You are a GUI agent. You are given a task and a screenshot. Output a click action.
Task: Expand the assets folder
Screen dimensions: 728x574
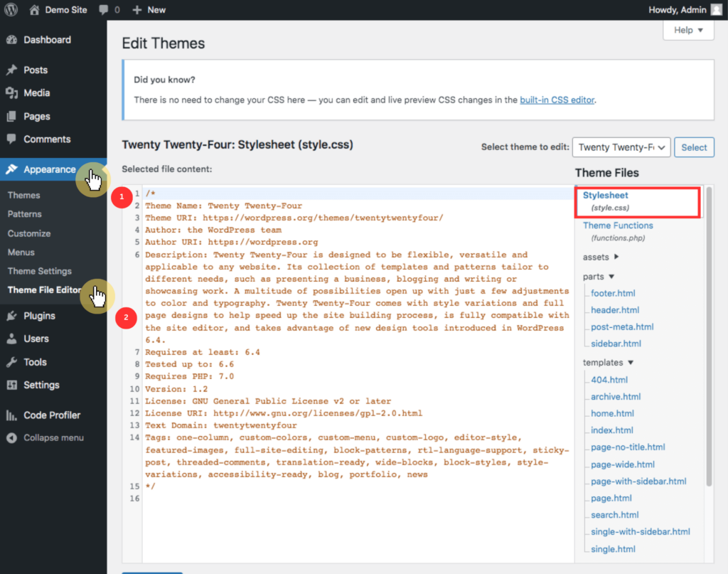pos(601,257)
